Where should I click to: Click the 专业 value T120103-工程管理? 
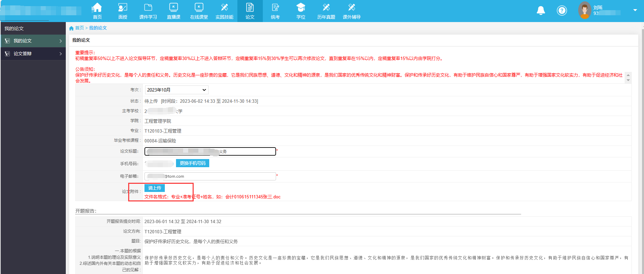163,131
